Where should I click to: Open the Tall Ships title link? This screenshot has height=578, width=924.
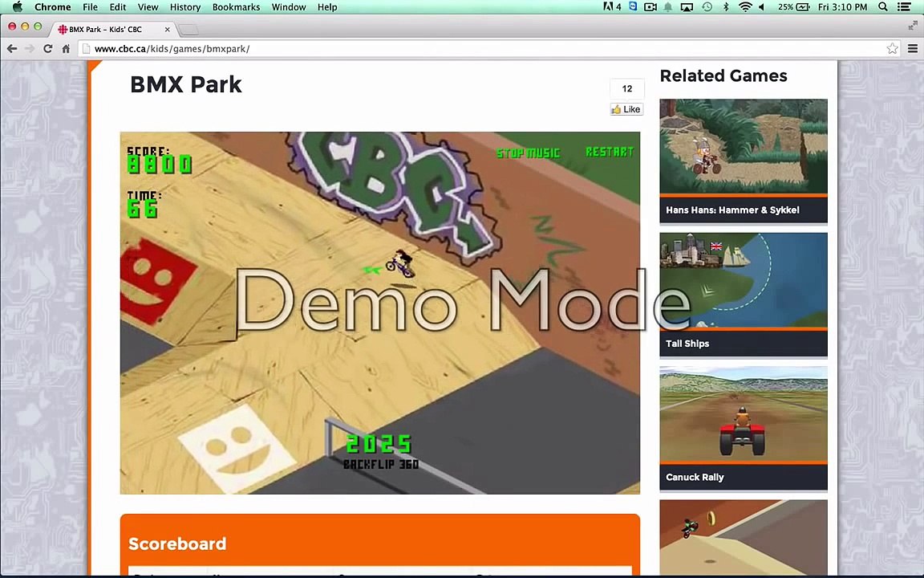coord(687,344)
